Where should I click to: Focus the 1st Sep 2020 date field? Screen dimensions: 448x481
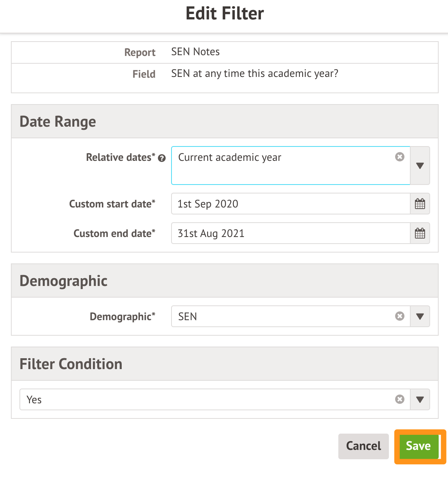pyautogui.click(x=290, y=204)
